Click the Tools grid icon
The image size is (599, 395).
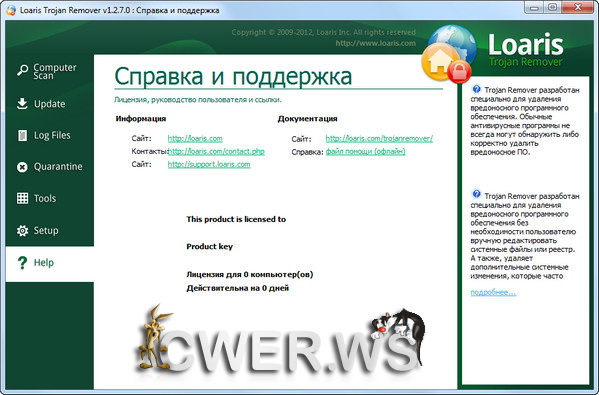coord(22,198)
